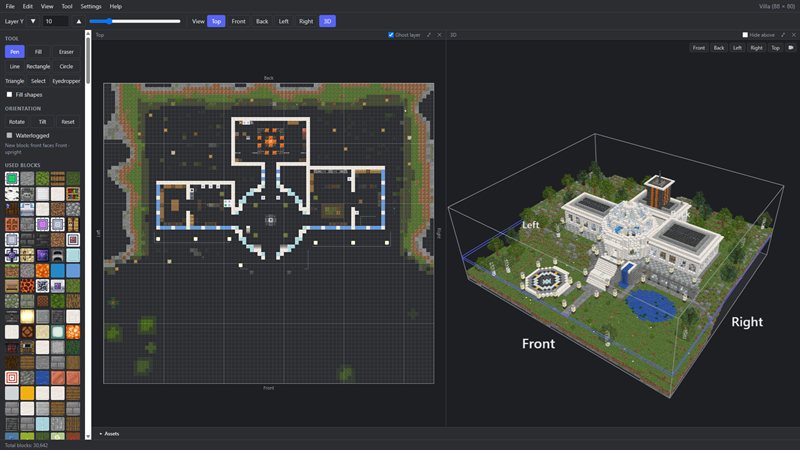
Task: Select the bright yellow block swatch
Action: coord(27,392)
